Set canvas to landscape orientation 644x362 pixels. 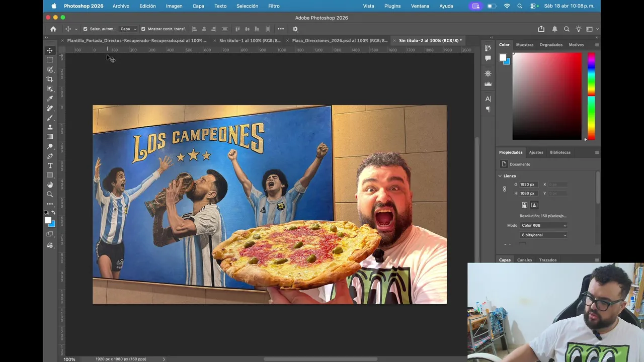pos(534,205)
